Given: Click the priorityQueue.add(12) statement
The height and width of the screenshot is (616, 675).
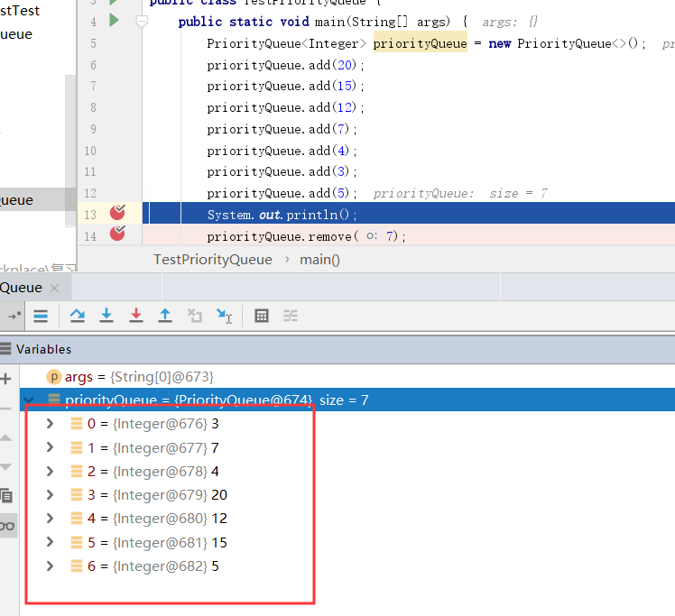Looking at the screenshot, I should click(x=285, y=107).
